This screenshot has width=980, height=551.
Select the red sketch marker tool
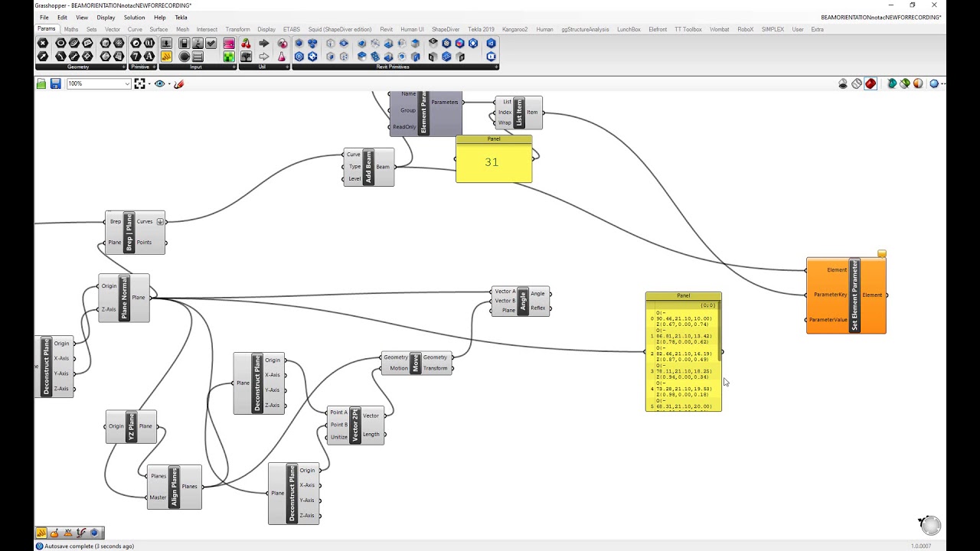(179, 83)
